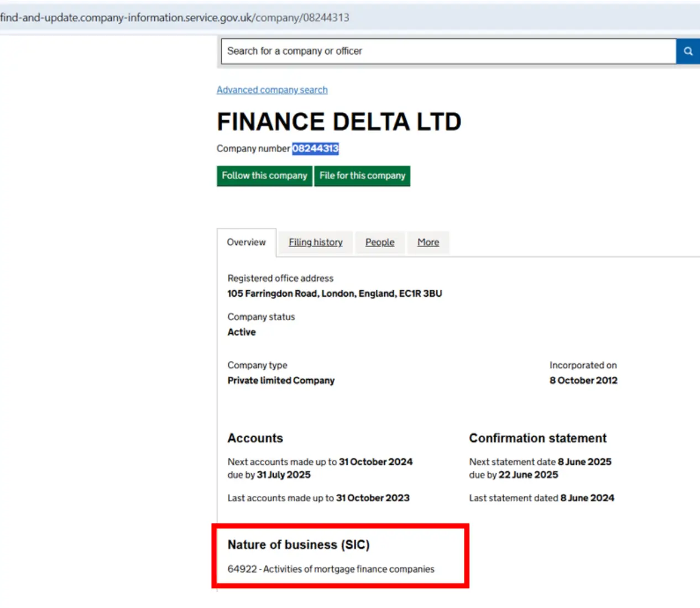The width and height of the screenshot is (700, 608).
Task: Open Advanced company search
Action: (271, 90)
